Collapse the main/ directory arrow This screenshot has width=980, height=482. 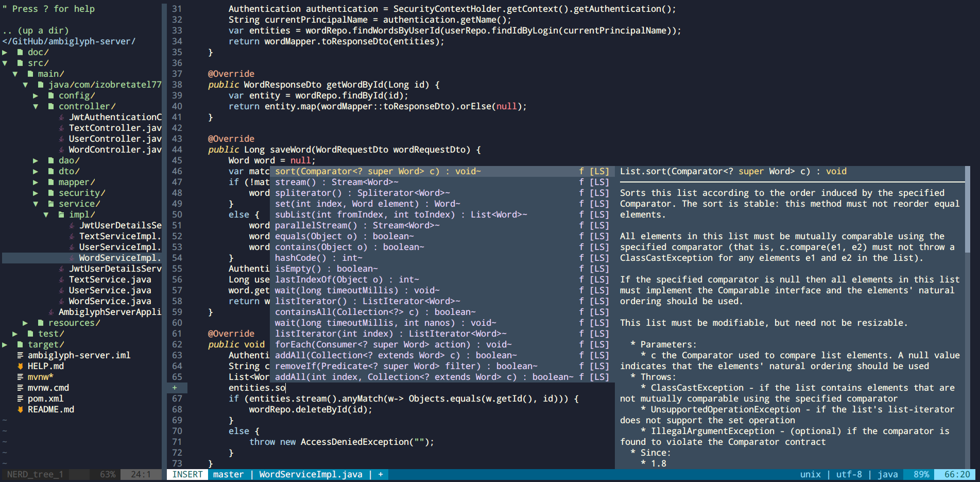(15, 74)
